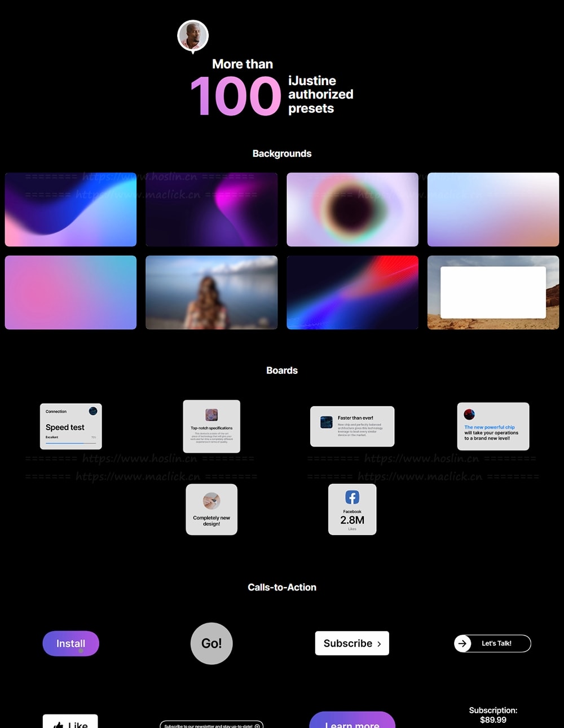The width and height of the screenshot is (564, 728).
Task: Select the red and blue streak background
Action: pos(352,292)
